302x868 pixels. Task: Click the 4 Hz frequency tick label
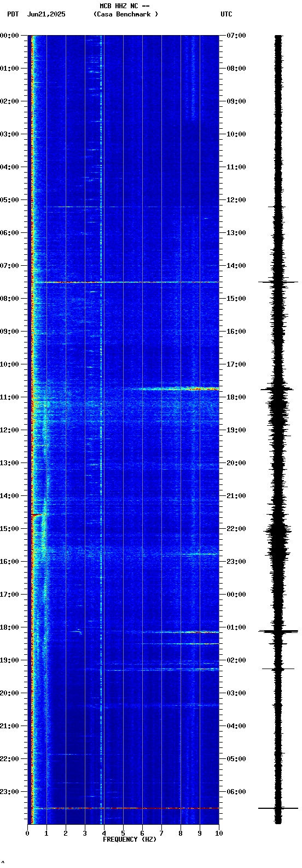(104, 833)
